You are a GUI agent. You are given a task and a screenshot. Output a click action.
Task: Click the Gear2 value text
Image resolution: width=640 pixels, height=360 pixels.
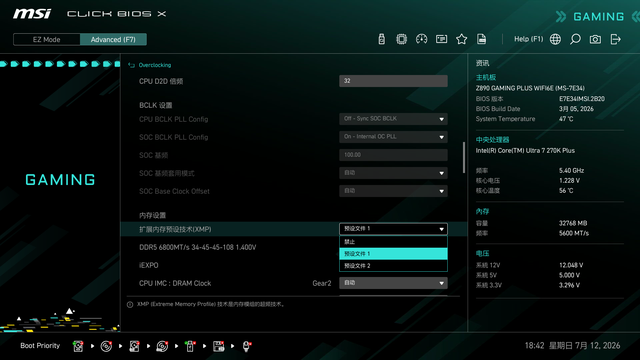coord(322,283)
